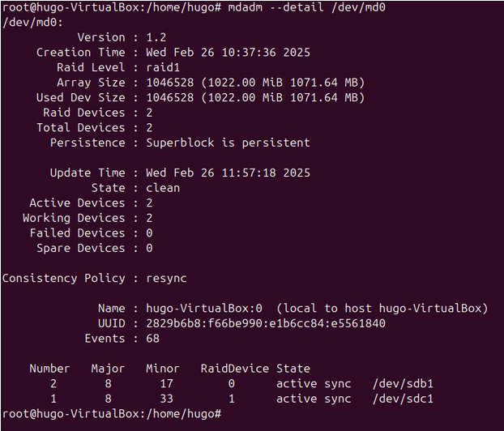Click the Events value 68
504x431 pixels.
coord(152,339)
